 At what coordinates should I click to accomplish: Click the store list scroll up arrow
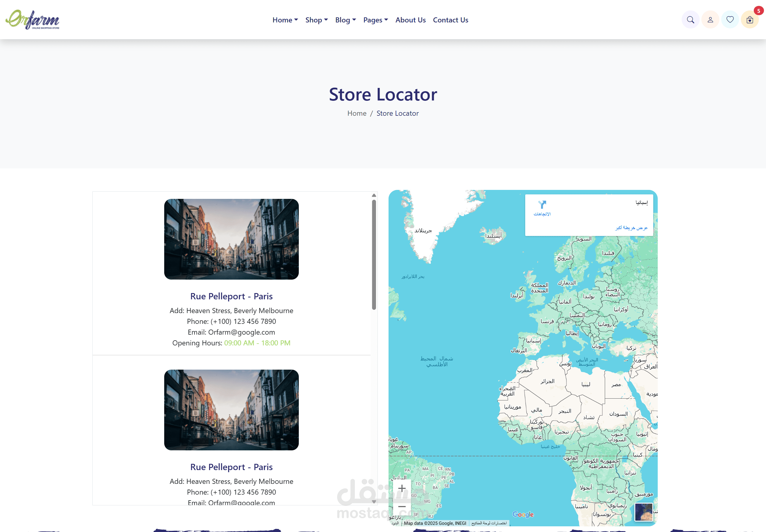click(374, 195)
